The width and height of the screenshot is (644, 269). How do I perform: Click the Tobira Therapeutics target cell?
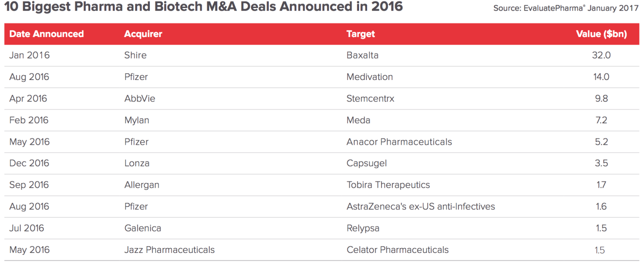[x=388, y=185]
